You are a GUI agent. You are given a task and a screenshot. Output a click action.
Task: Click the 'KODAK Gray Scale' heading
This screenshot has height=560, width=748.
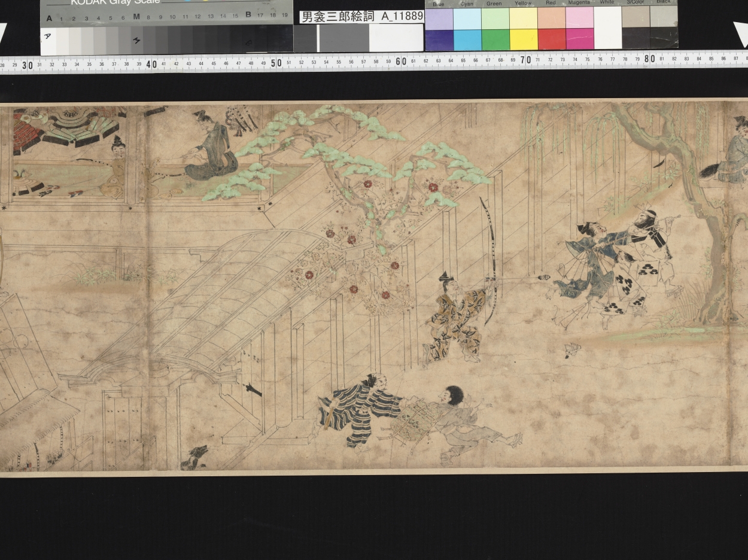[115, 2]
